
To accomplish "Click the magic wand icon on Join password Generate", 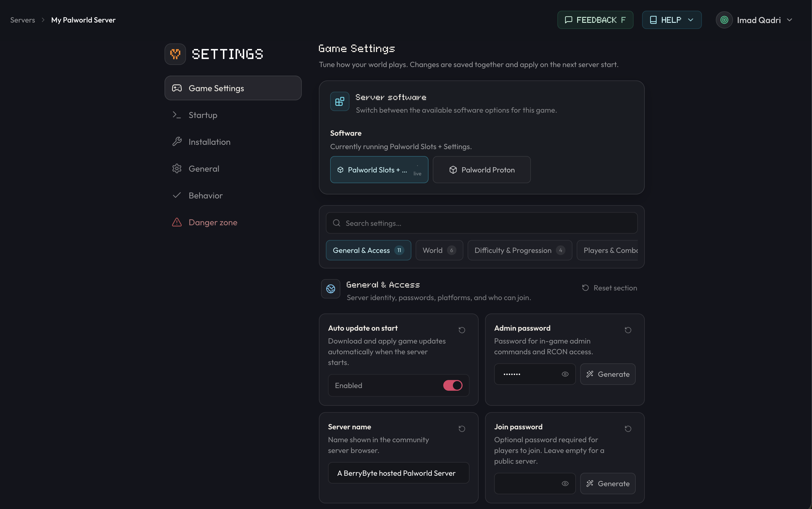I will (x=590, y=484).
